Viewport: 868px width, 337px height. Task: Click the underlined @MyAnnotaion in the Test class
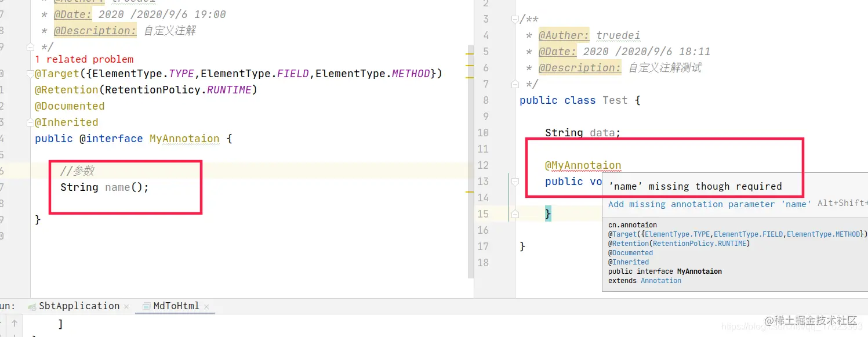[583, 165]
